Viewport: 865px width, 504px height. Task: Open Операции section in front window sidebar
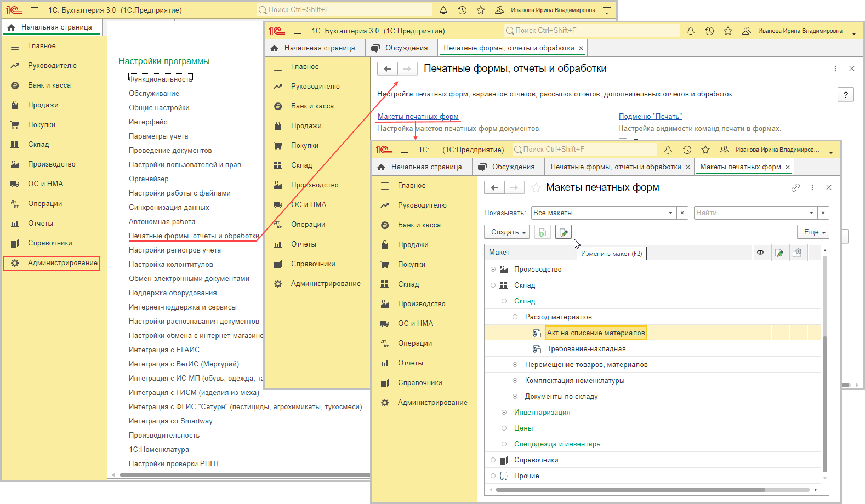pos(415,343)
